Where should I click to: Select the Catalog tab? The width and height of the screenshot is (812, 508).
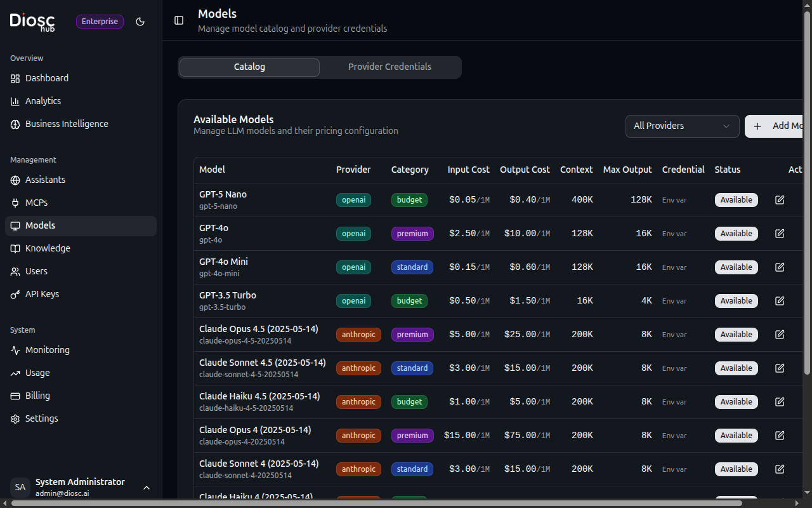[x=249, y=67]
